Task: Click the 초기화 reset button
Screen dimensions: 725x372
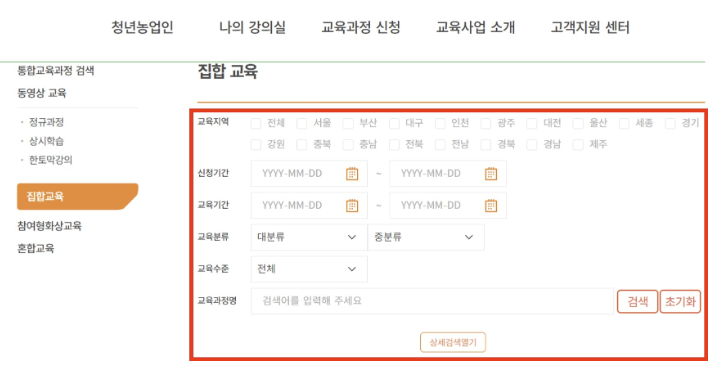Action: click(680, 302)
